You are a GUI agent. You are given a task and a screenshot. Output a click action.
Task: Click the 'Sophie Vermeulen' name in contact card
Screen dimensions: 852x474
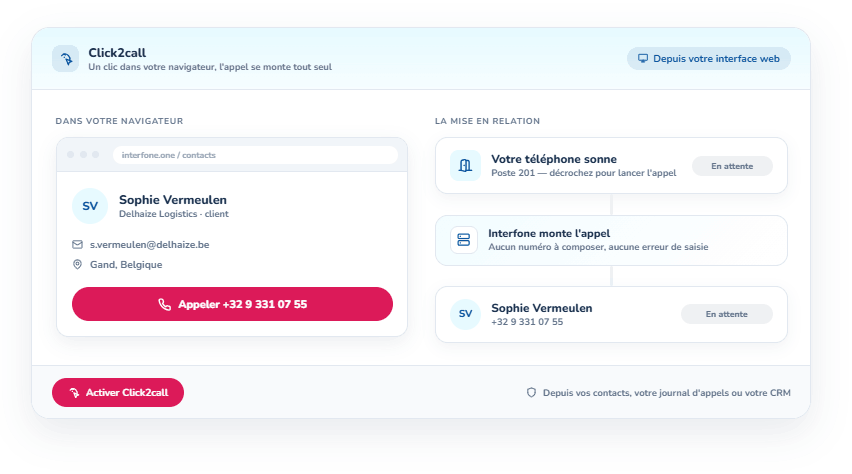click(173, 200)
